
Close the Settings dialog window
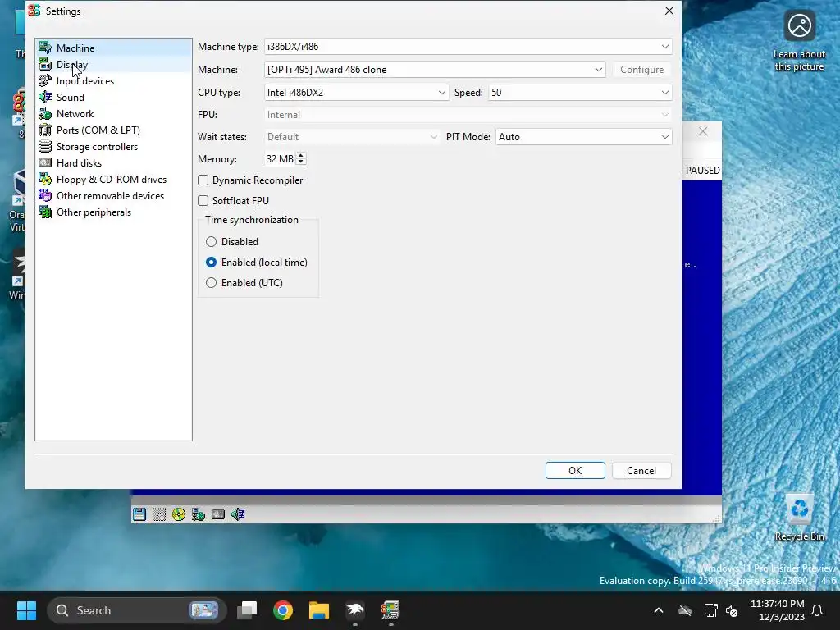tap(669, 11)
